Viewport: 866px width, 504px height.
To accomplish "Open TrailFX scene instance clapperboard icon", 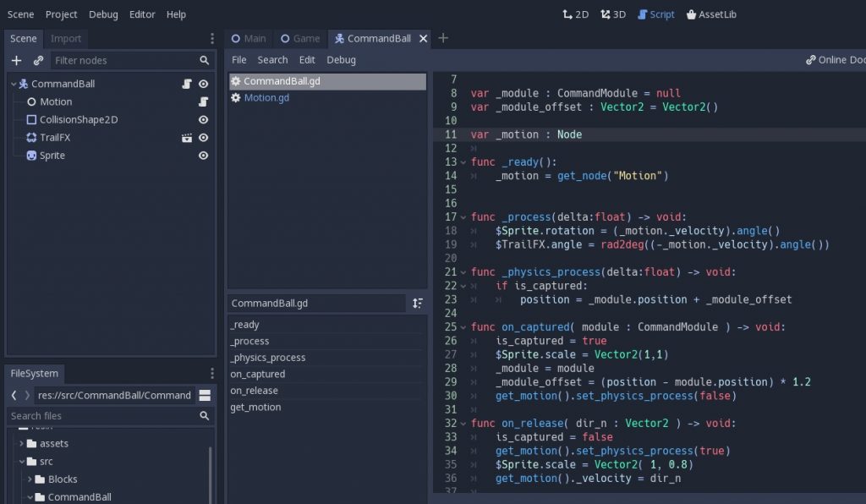I will point(187,138).
